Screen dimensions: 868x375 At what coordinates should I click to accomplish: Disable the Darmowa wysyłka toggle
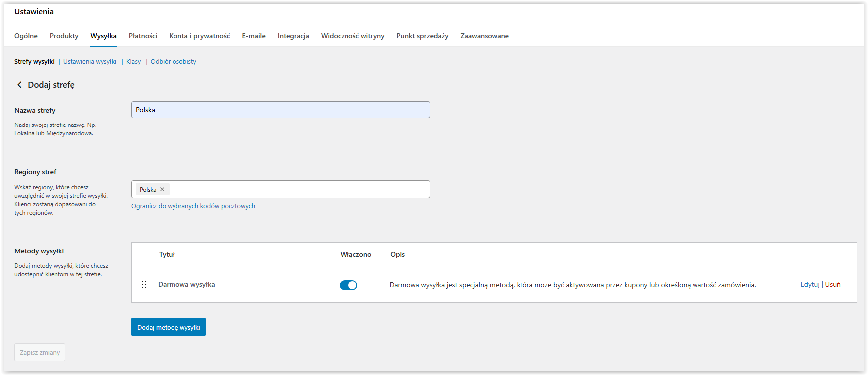tap(348, 285)
